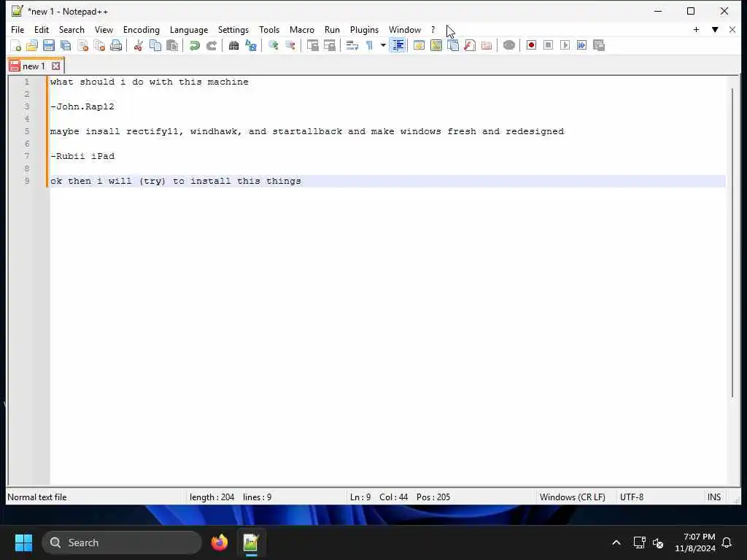Click the Ln : 9 Col : 44 status field

pyautogui.click(x=379, y=497)
